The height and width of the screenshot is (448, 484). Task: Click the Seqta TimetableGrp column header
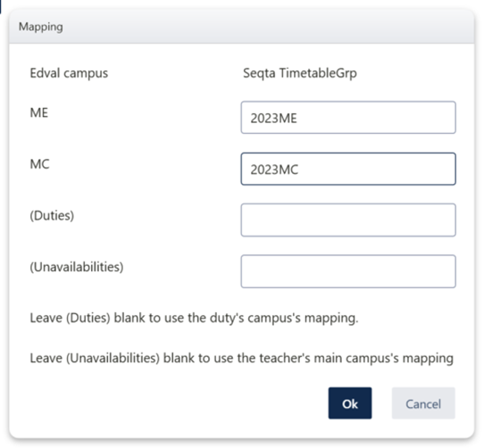point(300,73)
